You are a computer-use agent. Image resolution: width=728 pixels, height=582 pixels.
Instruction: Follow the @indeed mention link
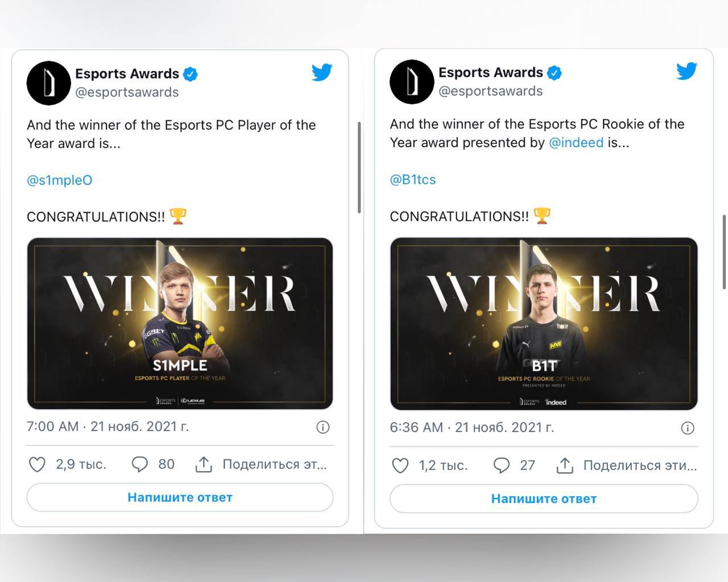click(x=576, y=142)
